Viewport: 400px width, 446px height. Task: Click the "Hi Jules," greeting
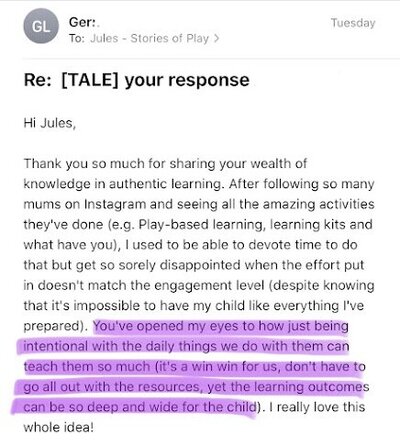coord(50,123)
